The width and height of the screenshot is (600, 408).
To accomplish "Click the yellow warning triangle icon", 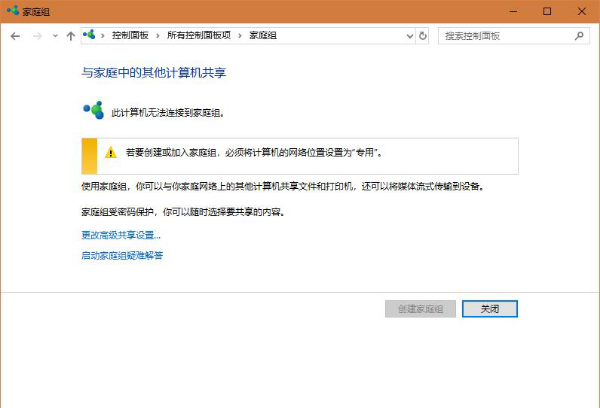I will pos(113,153).
